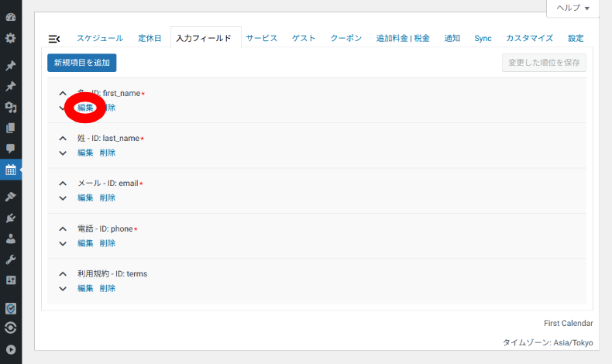Open the 設定 tab

click(576, 38)
